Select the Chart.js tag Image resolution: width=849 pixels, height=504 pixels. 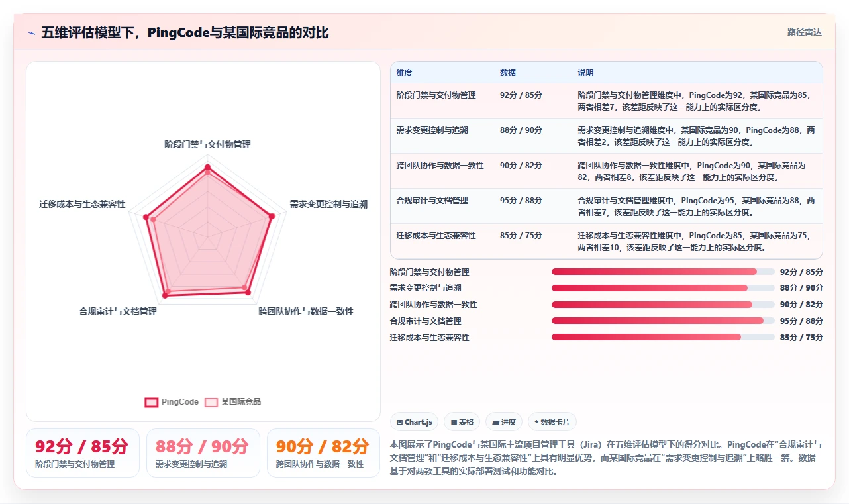tap(414, 422)
